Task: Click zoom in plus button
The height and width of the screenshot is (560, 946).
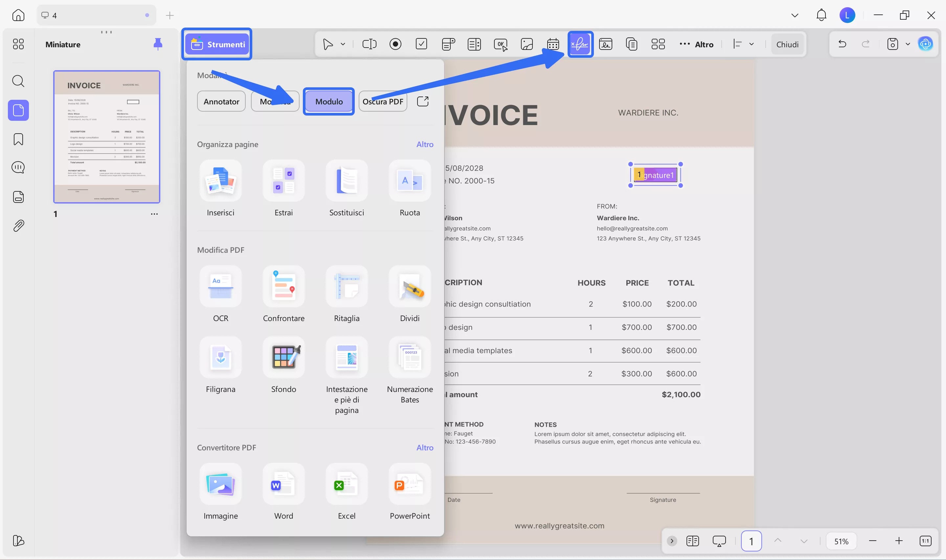Action: click(x=899, y=541)
